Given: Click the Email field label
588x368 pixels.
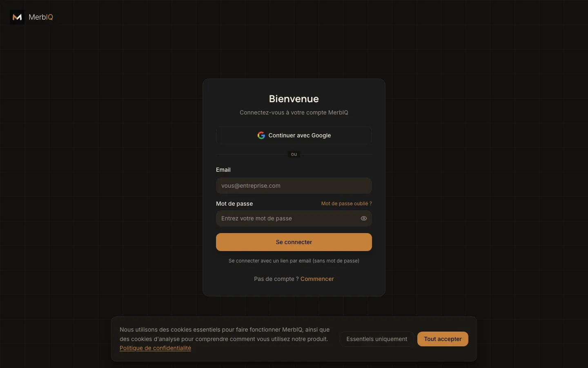Looking at the screenshot, I should click(x=223, y=170).
